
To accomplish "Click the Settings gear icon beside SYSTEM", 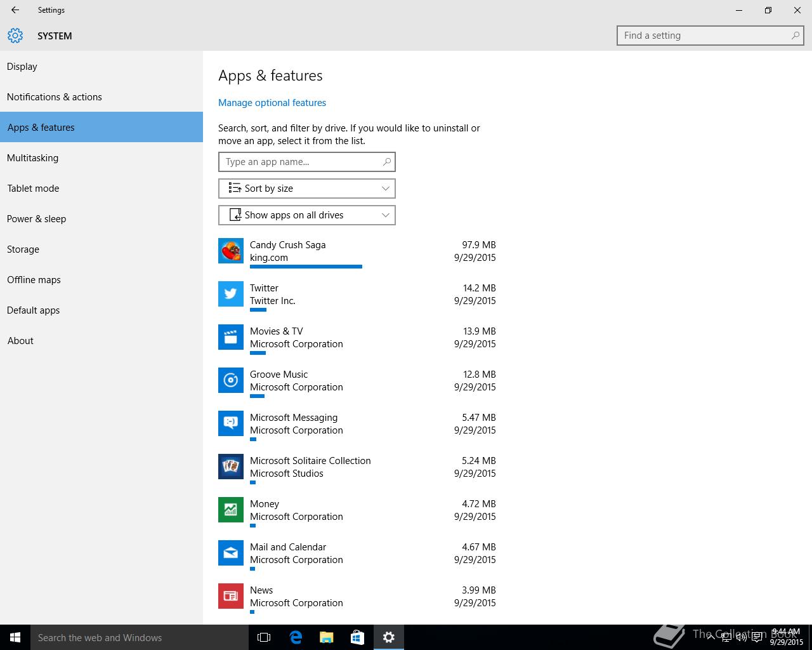I will click(x=15, y=36).
